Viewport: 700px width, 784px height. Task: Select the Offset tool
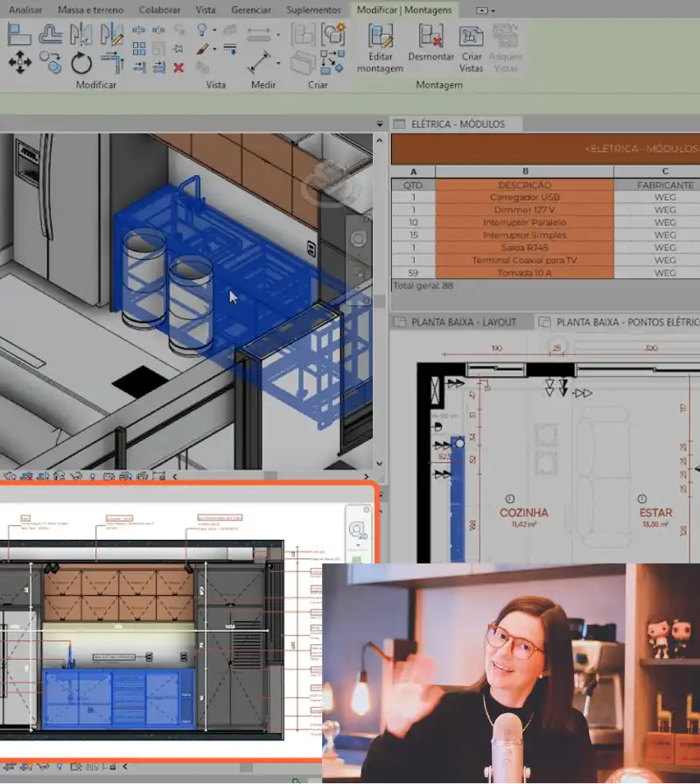click(x=51, y=35)
